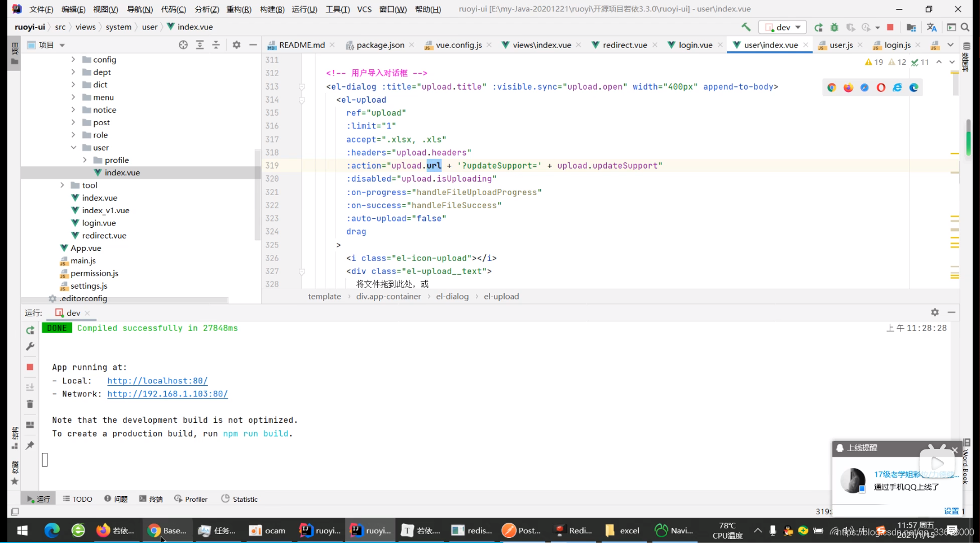The width and height of the screenshot is (980, 543).
Task: Click the 问题 problems tool window button
Action: point(116,499)
